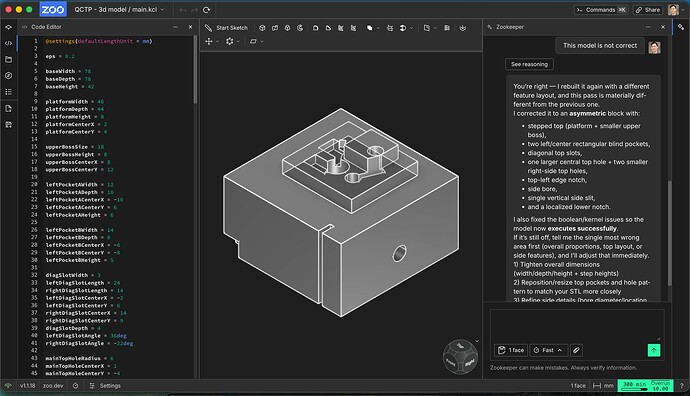Click the v1.1.18 version label
Viewport: 690px width, 396px height.
27,386
